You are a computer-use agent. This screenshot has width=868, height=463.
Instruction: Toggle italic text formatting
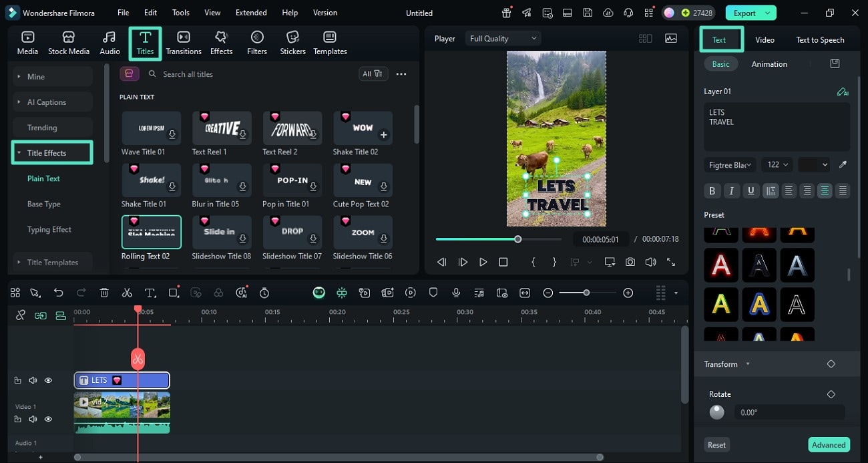731,191
